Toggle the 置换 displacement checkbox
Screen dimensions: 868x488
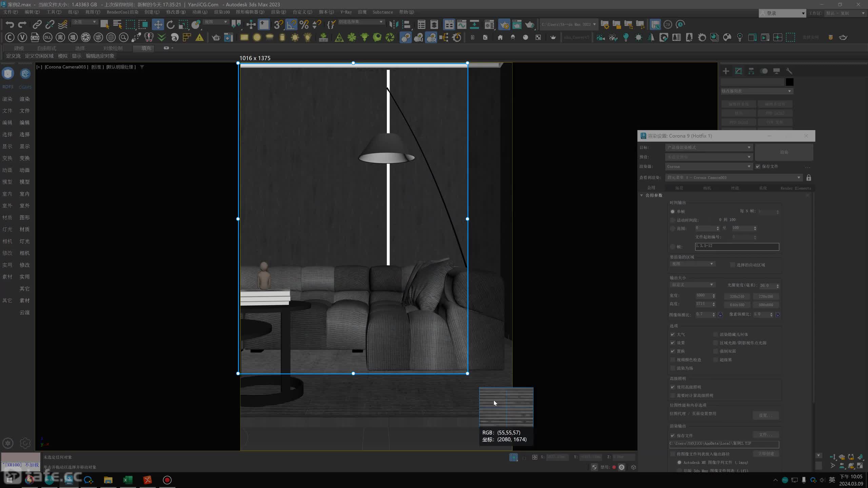pyautogui.click(x=673, y=351)
